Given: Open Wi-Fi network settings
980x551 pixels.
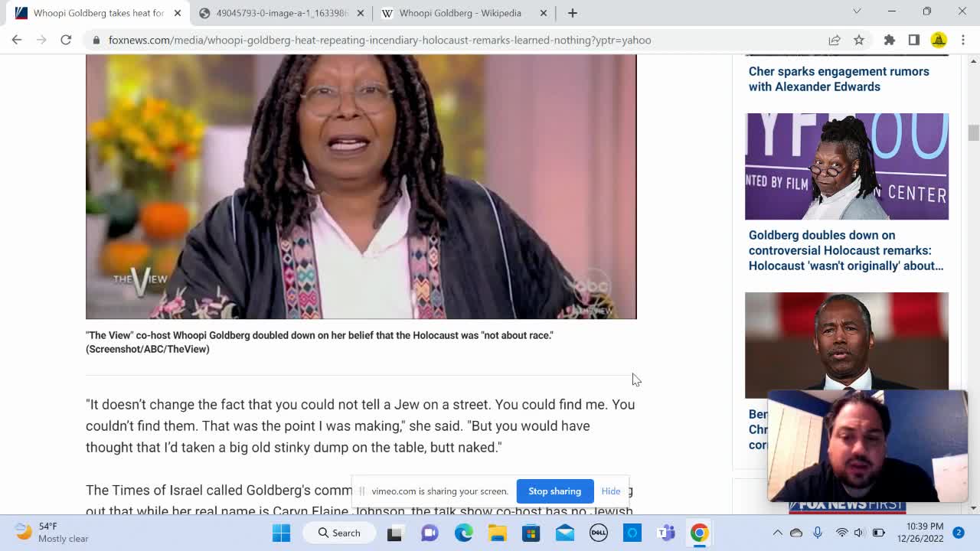Looking at the screenshot, I should pyautogui.click(x=841, y=533).
